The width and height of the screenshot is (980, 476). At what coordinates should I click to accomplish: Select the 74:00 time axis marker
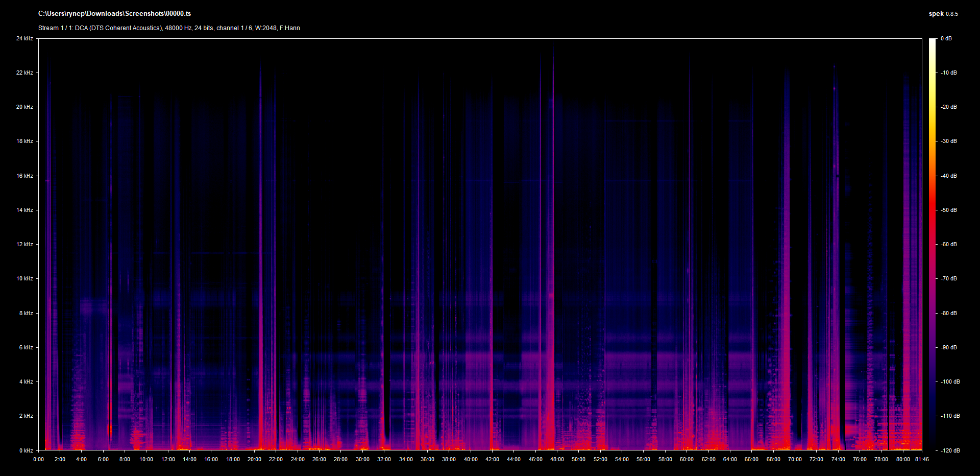click(x=838, y=459)
